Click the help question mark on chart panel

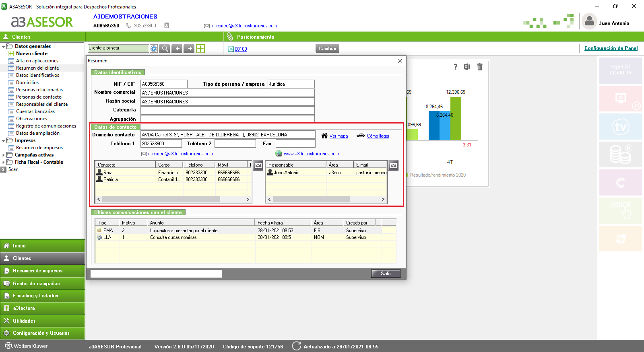[x=456, y=67]
